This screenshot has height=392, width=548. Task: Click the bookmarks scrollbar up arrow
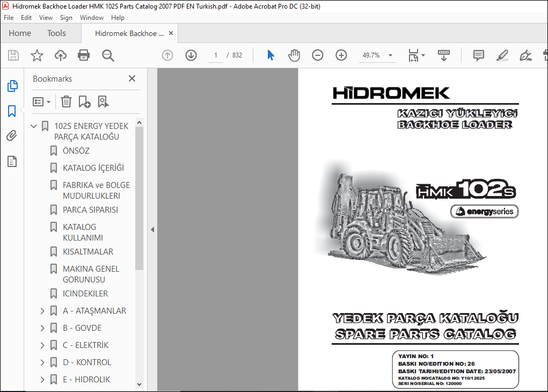point(139,123)
